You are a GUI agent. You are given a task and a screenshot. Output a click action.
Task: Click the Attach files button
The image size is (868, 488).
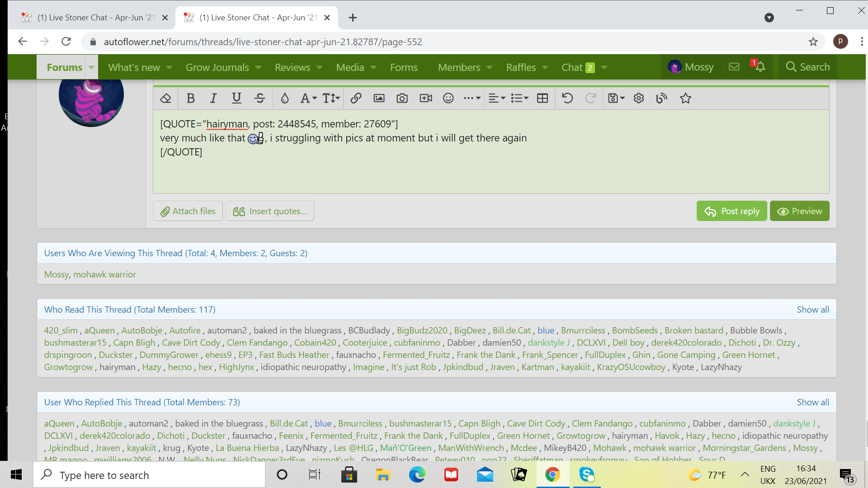(188, 211)
